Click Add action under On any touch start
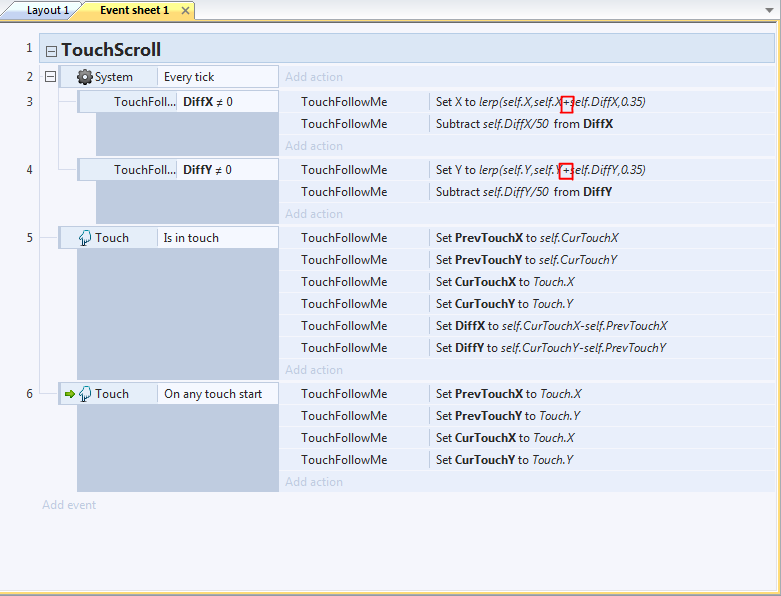The width and height of the screenshot is (781, 596). (314, 481)
